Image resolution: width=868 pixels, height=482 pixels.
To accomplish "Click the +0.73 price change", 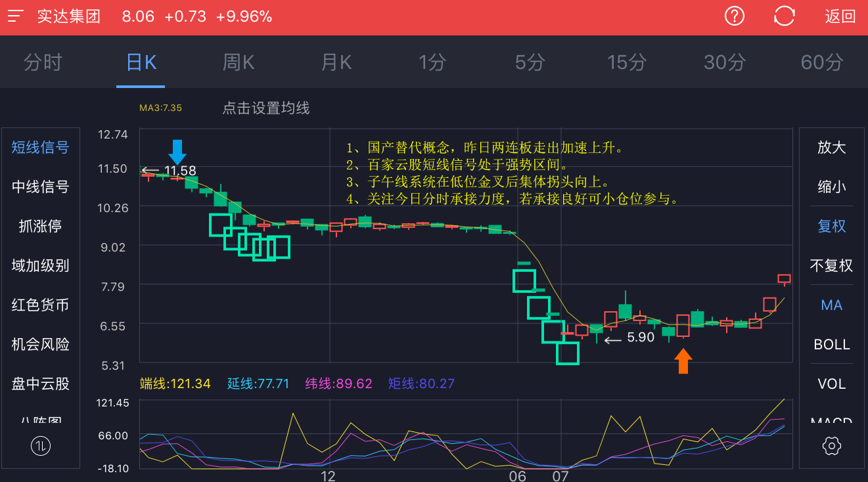I will coord(185,16).
